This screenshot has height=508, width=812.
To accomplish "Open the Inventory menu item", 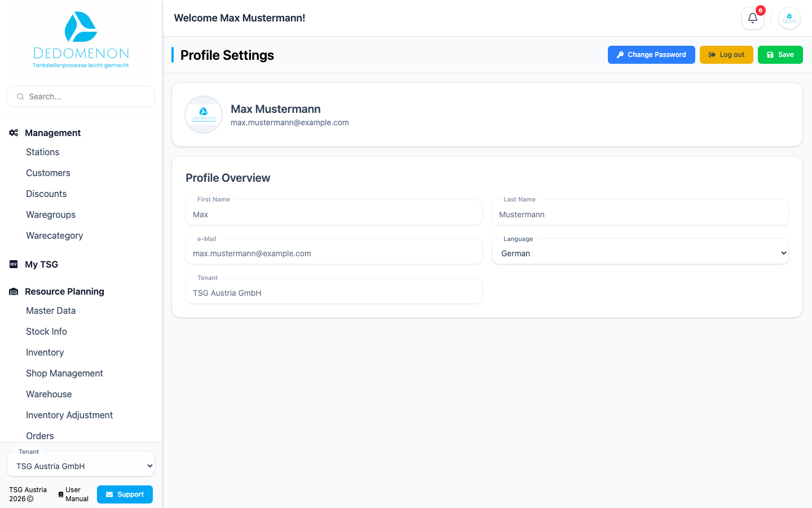I will click(x=45, y=353).
